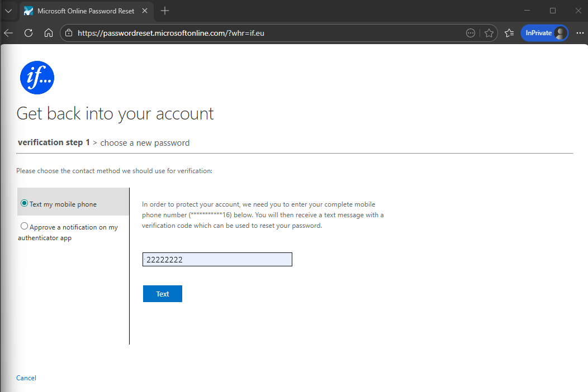
Task: Click the 'choose a new password' step text
Action: [x=145, y=143]
